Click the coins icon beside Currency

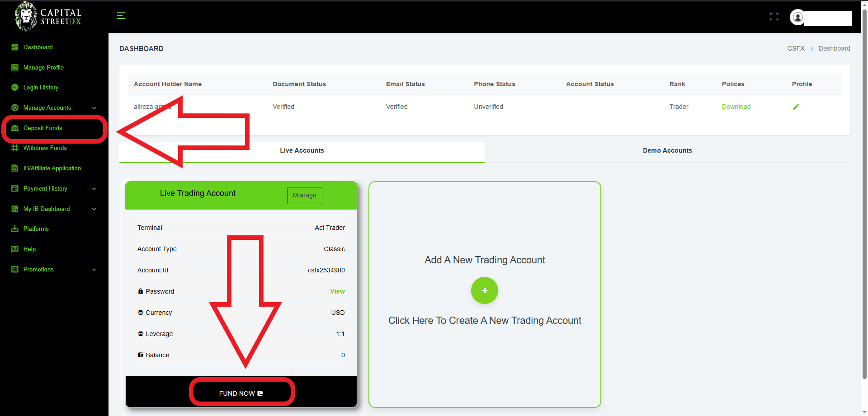pyautogui.click(x=141, y=313)
